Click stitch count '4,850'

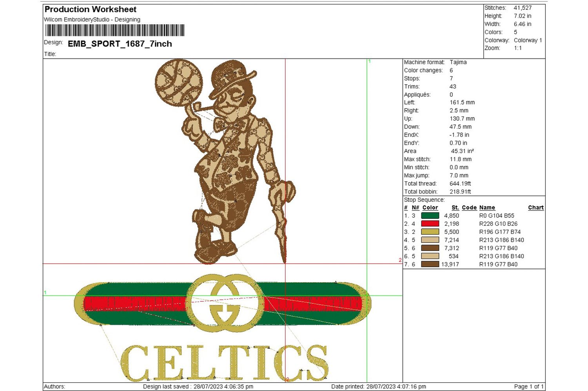[x=452, y=216]
